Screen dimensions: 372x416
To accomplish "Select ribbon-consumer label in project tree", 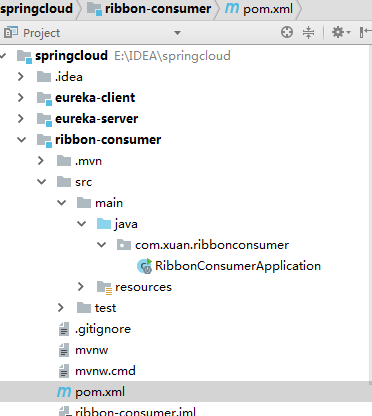I will [x=108, y=140].
